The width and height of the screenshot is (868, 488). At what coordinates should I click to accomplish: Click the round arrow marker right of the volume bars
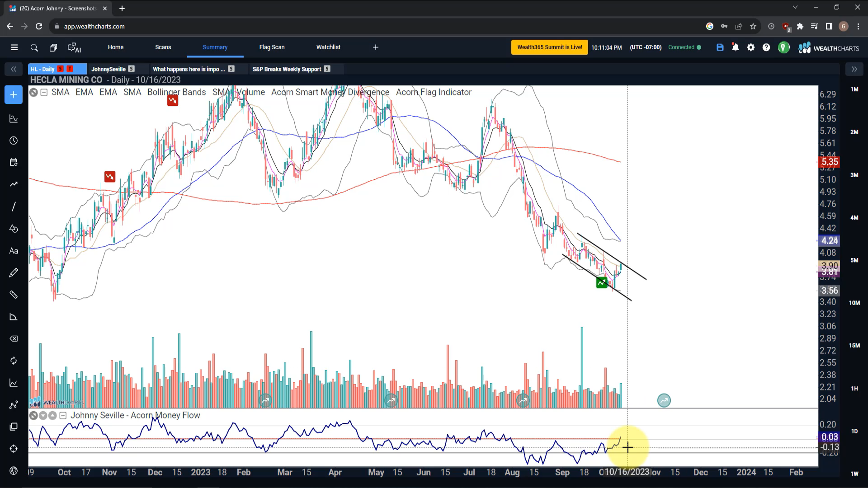click(664, 400)
